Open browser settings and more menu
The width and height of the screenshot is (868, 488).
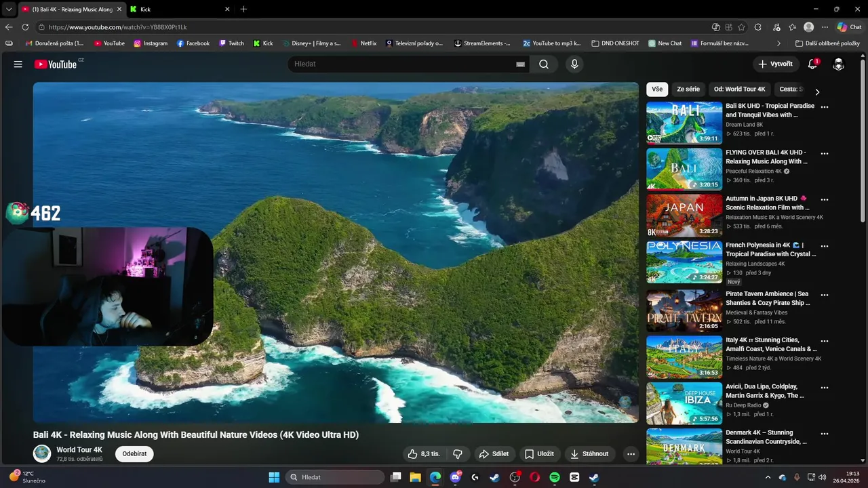coord(825,27)
